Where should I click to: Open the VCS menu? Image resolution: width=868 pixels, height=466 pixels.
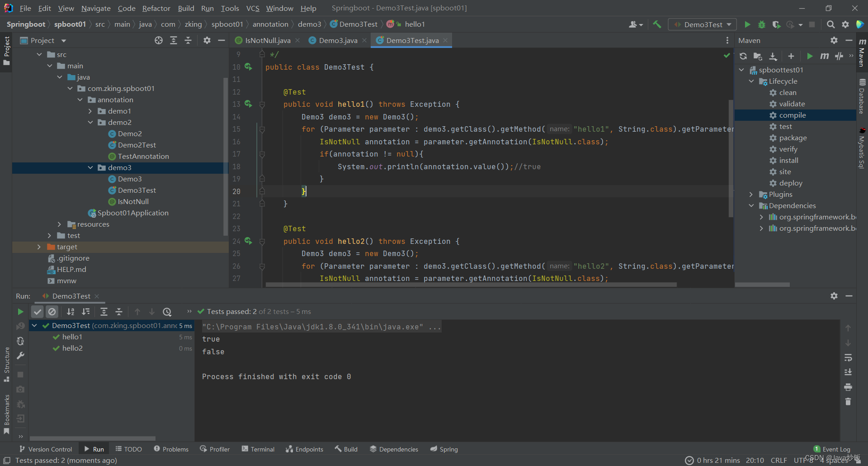click(x=253, y=8)
